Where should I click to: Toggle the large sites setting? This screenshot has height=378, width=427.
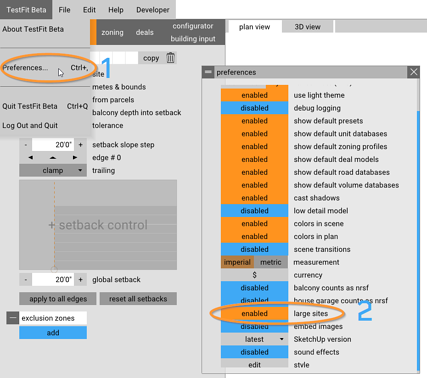coord(254,314)
